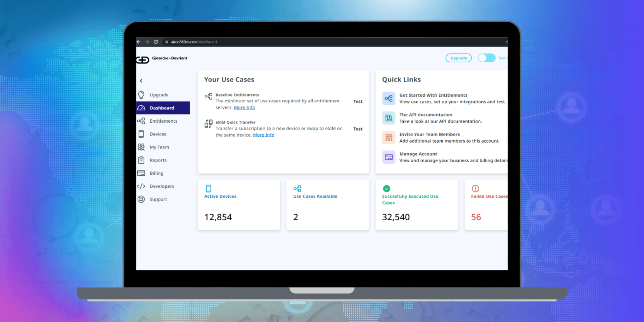The height and width of the screenshot is (322, 644).
Task: Click the Billing card icon
Action: 142,173
